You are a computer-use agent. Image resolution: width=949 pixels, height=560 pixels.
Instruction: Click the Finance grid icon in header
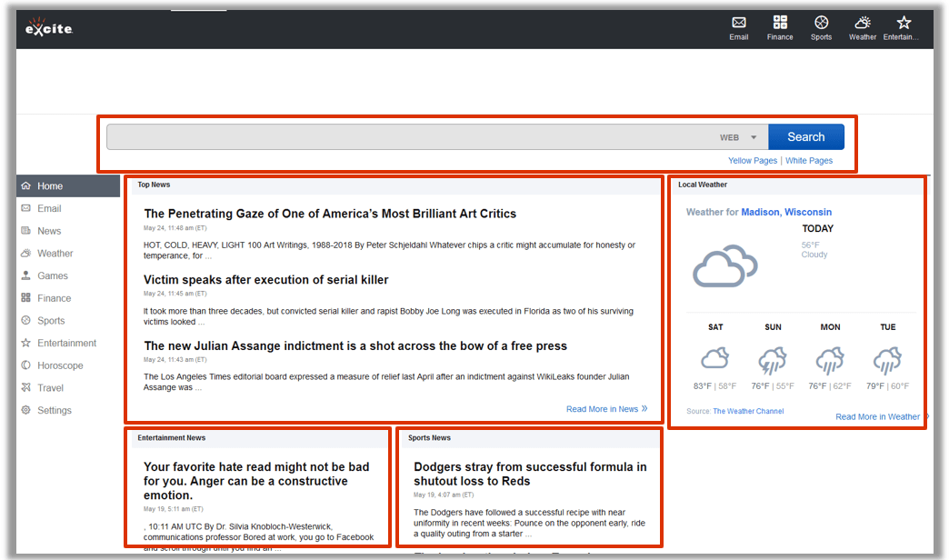point(780,23)
